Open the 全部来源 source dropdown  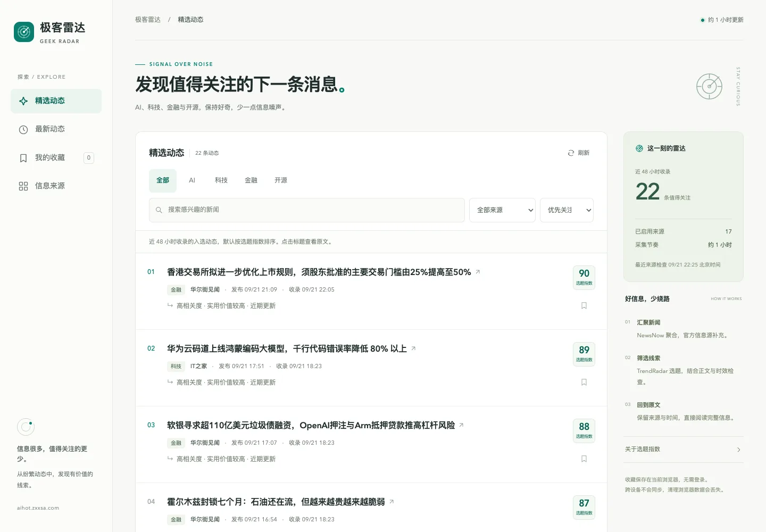502,210
